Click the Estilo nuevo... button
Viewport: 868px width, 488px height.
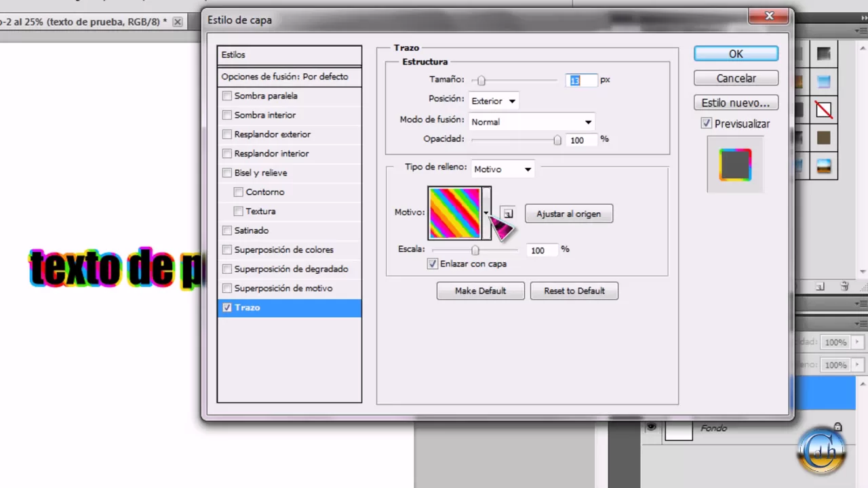(x=735, y=103)
